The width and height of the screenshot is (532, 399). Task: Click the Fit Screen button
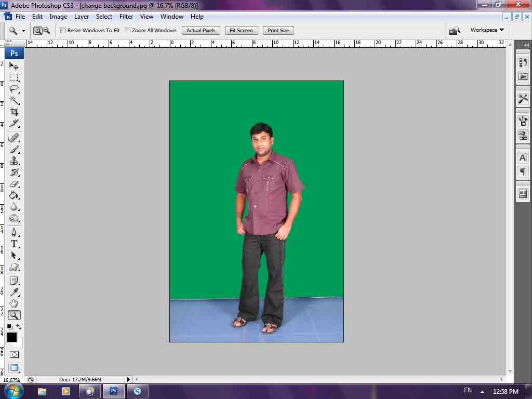coord(241,30)
